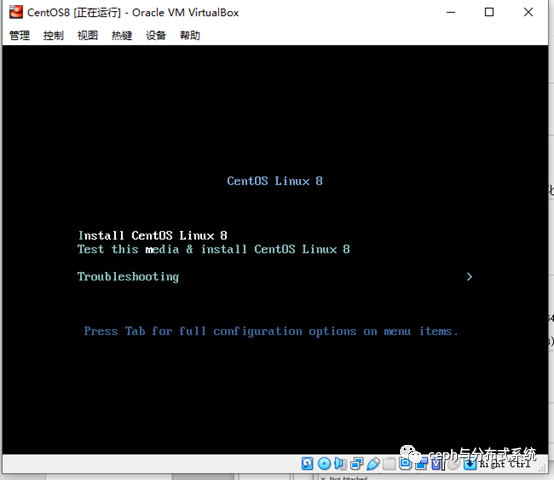Viewport: 554px width, 480px height.
Task: Click the video capture status icon
Action: [x=421, y=463]
